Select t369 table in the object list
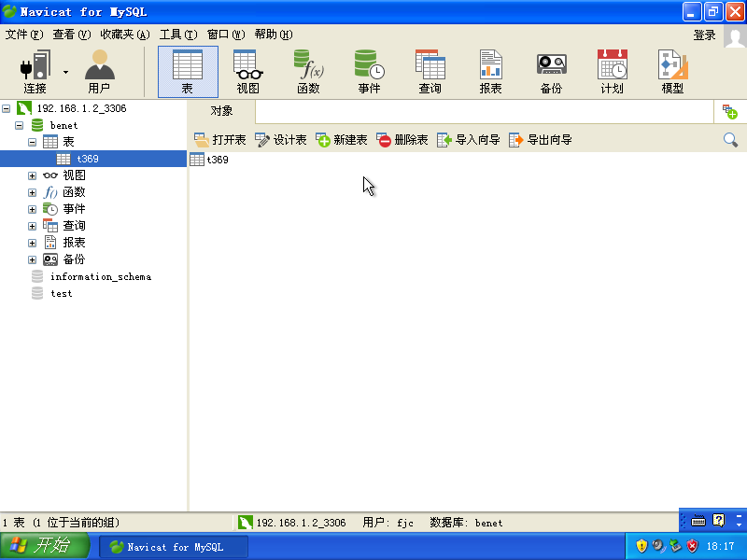The height and width of the screenshot is (560, 747). tap(209, 160)
